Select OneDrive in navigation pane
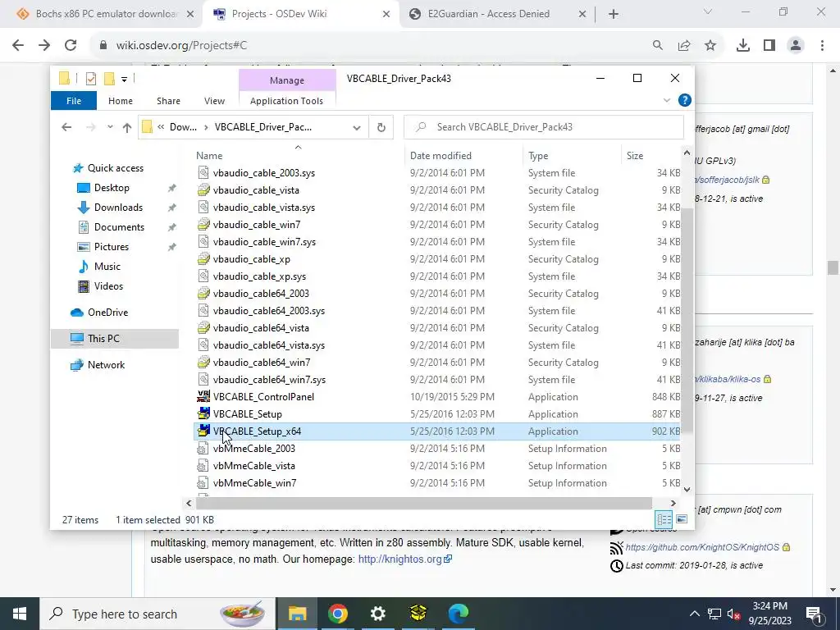Viewport: 840px width, 630px height. click(x=107, y=313)
